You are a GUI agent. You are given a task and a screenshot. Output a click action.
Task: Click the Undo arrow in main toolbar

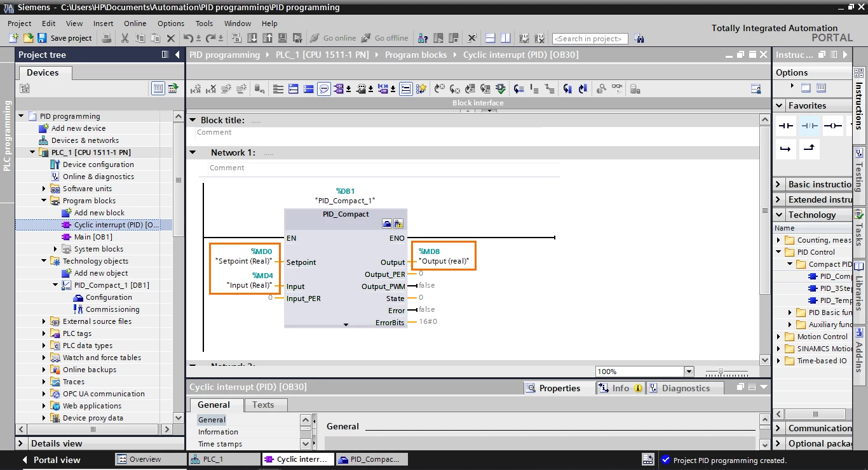[188, 38]
